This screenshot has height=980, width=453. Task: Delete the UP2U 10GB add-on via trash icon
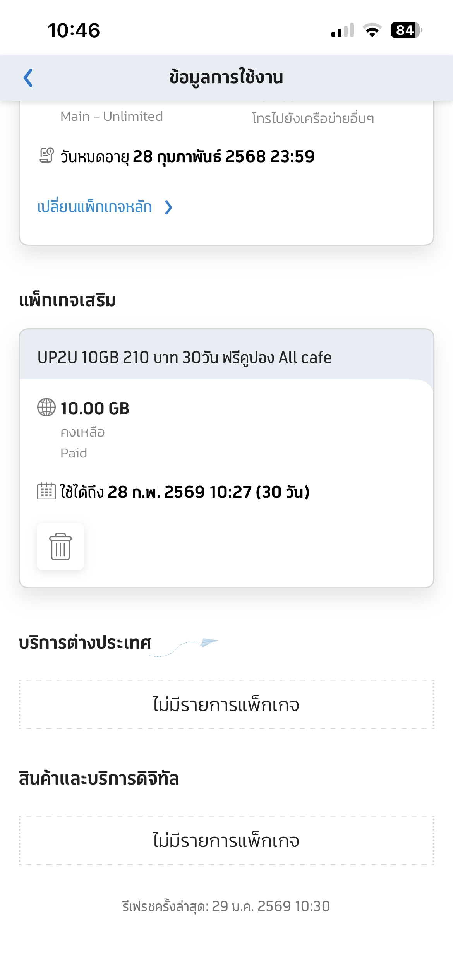pyautogui.click(x=60, y=546)
